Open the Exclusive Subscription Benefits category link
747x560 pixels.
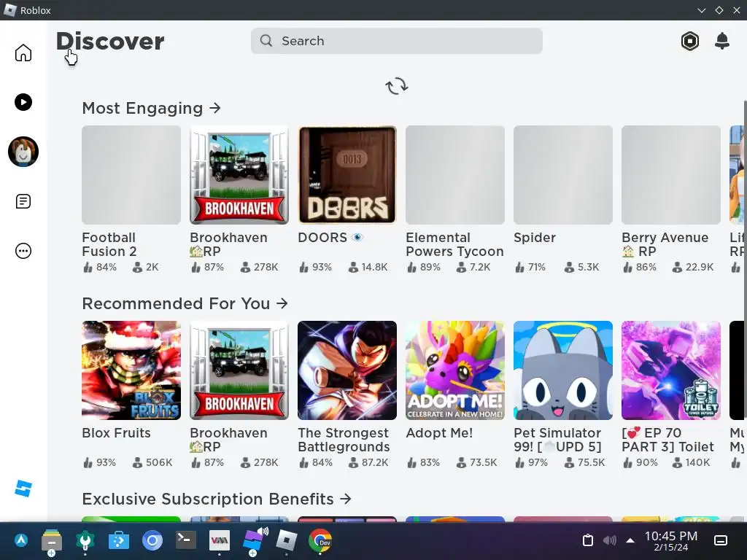point(217,499)
